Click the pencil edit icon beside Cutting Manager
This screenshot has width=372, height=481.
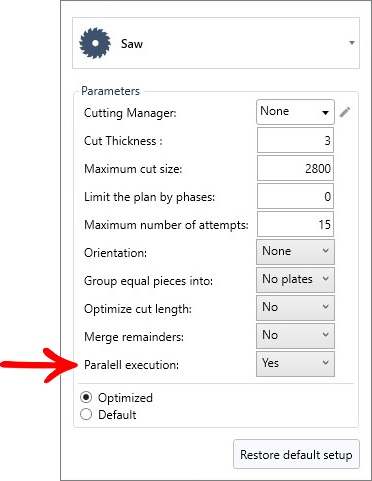pyautogui.click(x=345, y=112)
